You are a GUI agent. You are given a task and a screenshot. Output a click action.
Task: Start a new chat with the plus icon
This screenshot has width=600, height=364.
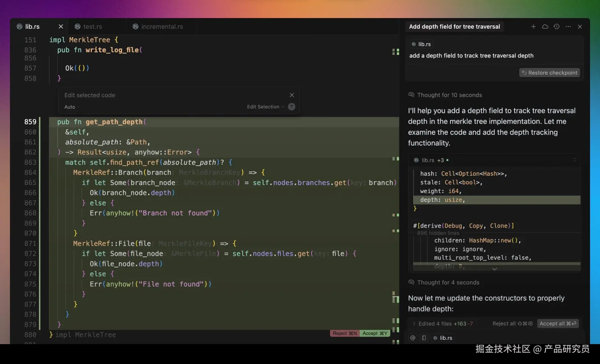[533, 27]
